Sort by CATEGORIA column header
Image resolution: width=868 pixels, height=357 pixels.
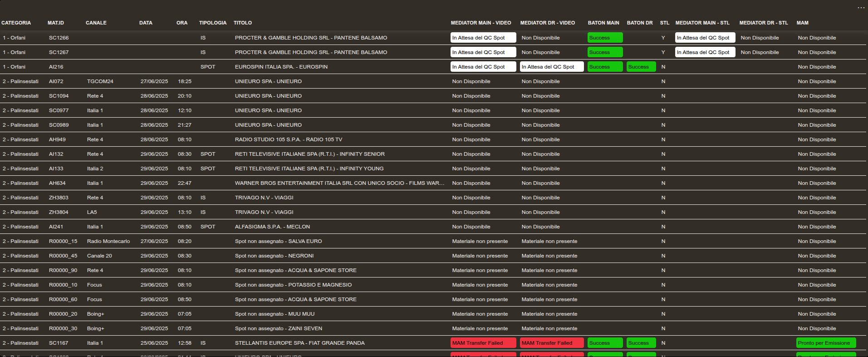16,23
